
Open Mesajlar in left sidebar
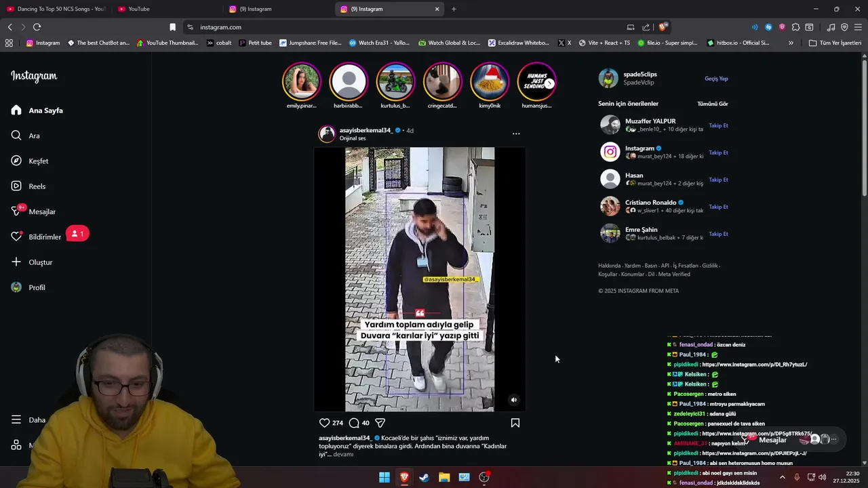click(33, 211)
